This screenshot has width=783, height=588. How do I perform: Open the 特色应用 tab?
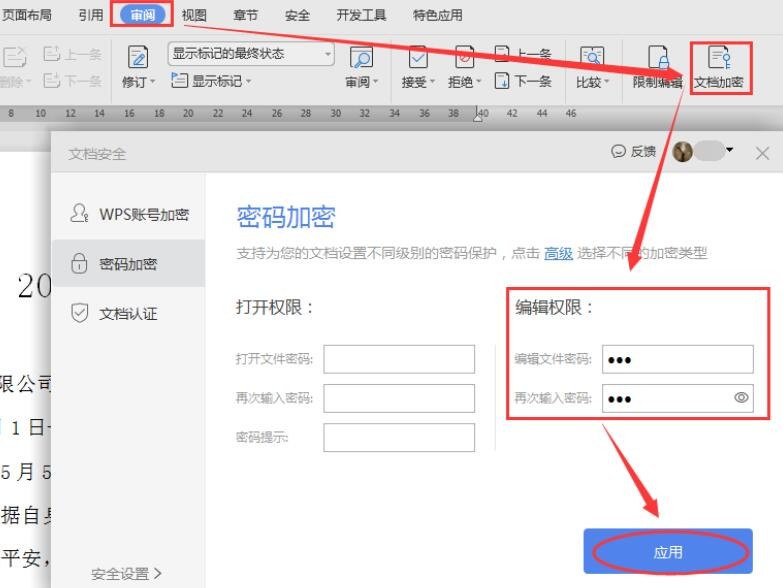click(x=437, y=15)
